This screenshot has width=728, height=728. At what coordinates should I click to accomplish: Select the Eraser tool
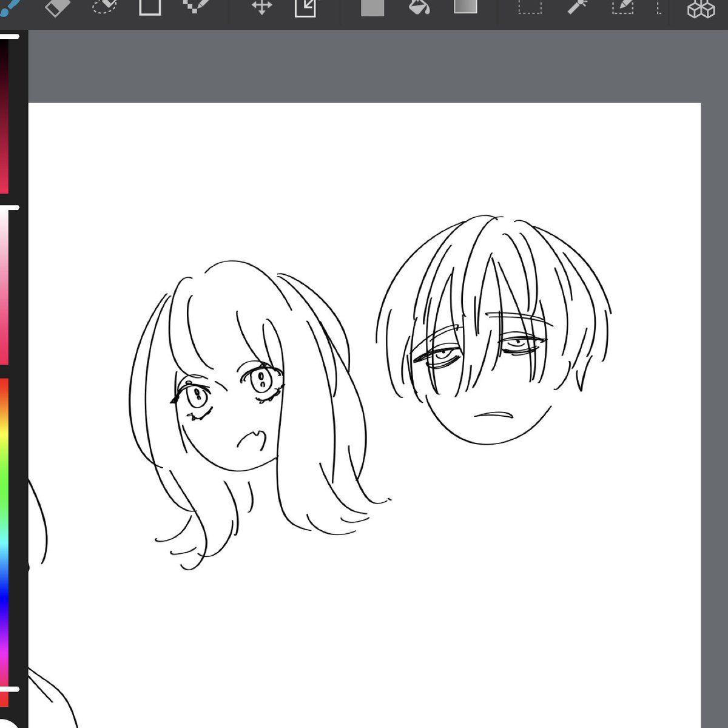click(58, 7)
